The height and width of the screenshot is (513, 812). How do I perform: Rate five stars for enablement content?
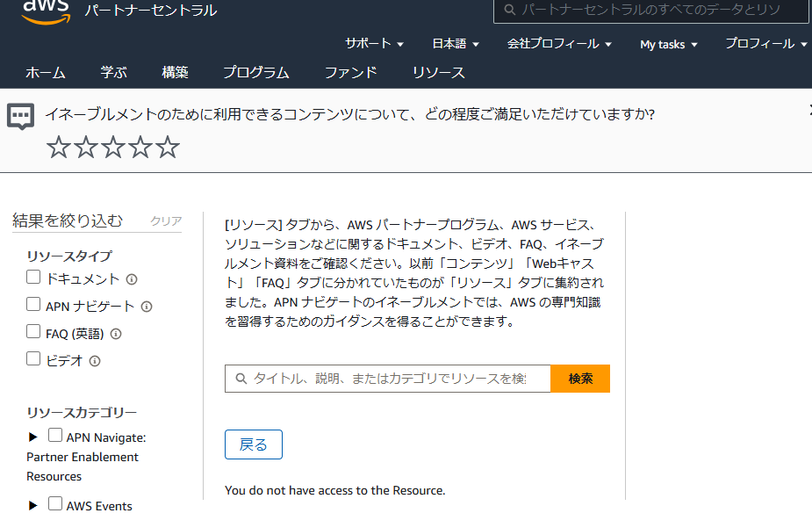pyautogui.click(x=168, y=148)
